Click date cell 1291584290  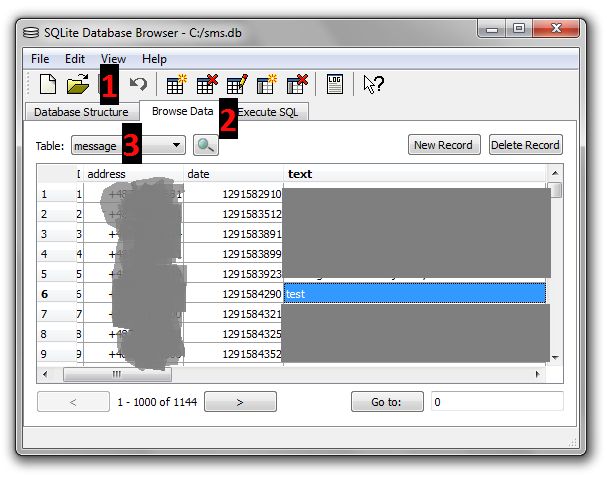[x=233, y=294]
